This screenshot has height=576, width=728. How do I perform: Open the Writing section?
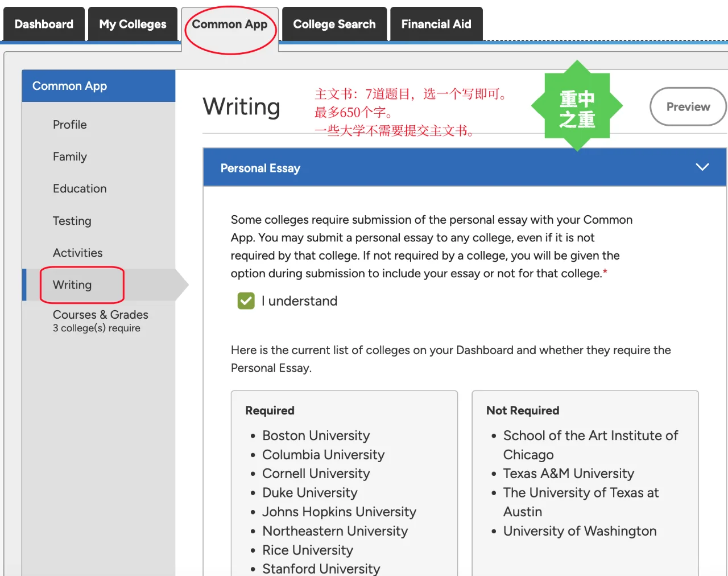(72, 285)
